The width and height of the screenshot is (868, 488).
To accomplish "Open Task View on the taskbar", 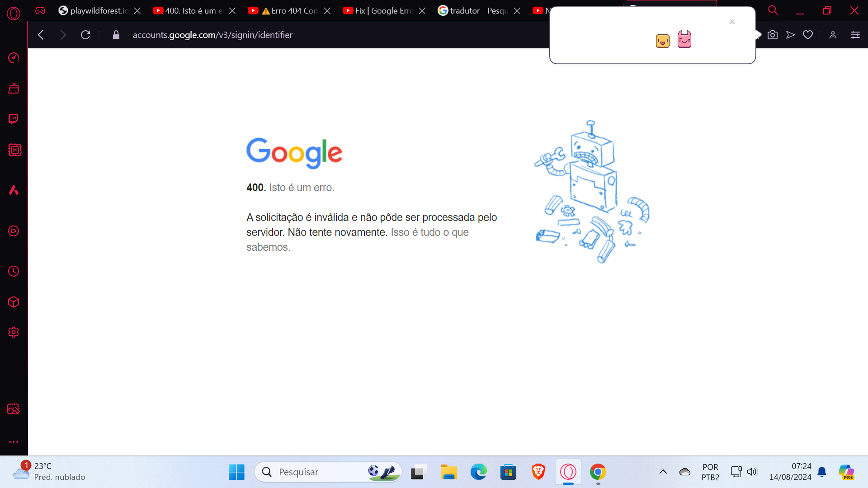I will [x=419, y=472].
